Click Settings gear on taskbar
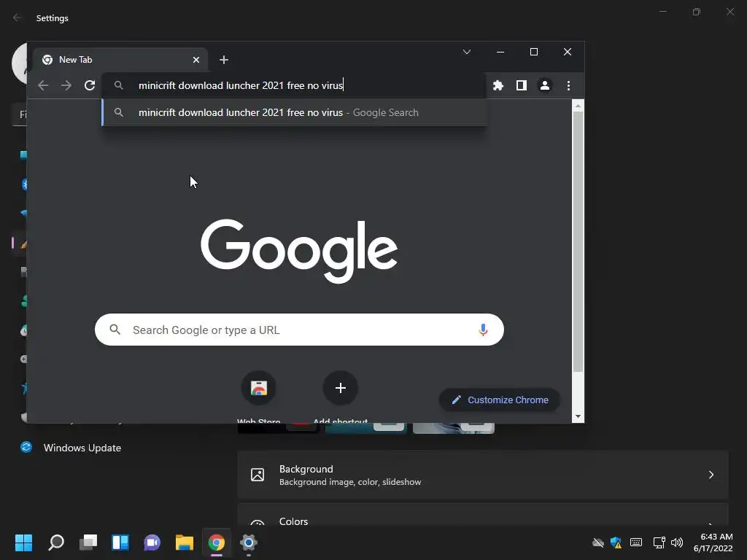This screenshot has width=747, height=560. tap(248, 542)
